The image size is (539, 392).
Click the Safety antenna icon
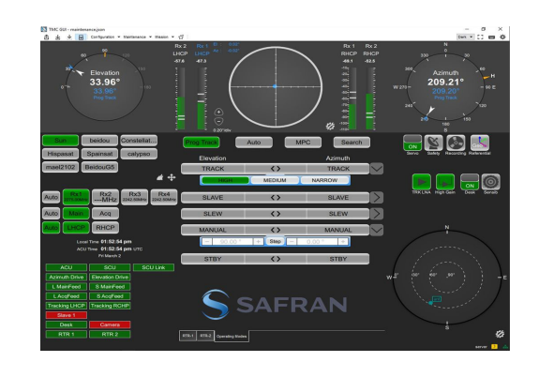tap(433, 143)
